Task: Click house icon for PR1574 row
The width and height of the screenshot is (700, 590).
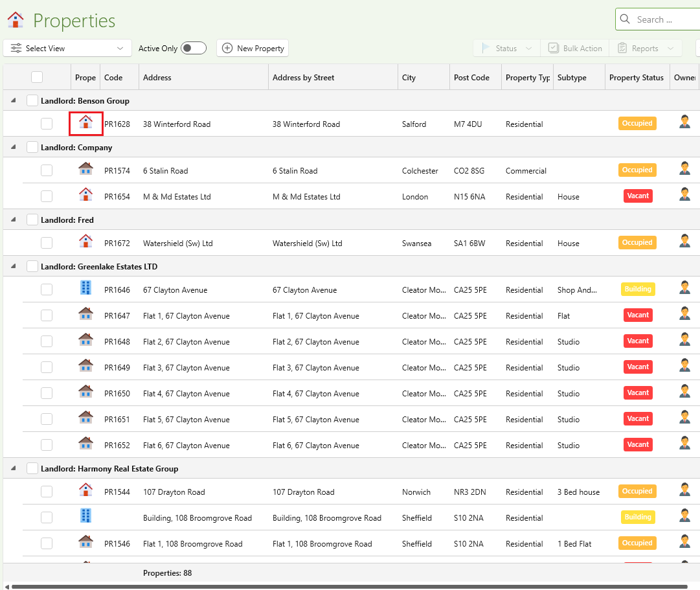Action: 85,169
